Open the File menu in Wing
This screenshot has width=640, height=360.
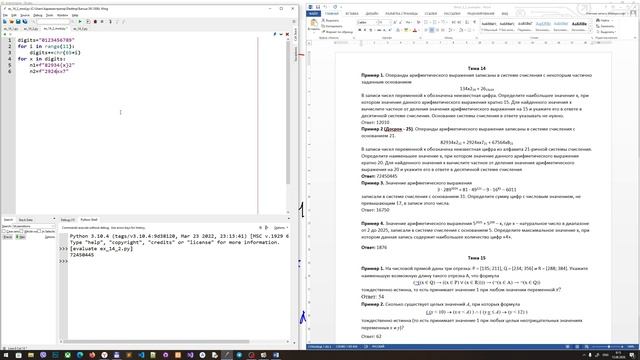tap(5, 15)
